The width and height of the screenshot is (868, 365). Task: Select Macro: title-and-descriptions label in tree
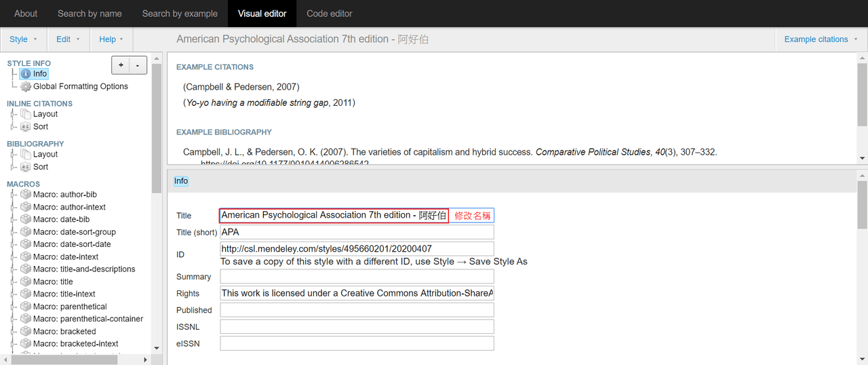(x=84, y=269)
